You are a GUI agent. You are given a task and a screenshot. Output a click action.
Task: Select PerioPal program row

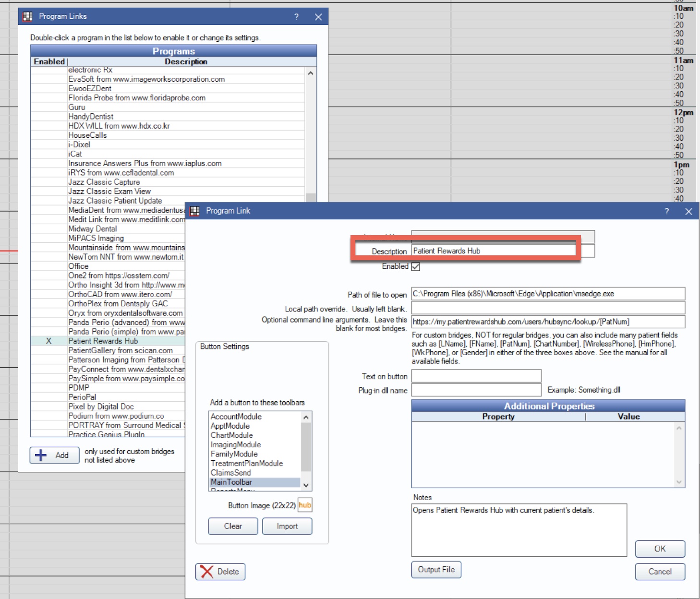(108, 397)
